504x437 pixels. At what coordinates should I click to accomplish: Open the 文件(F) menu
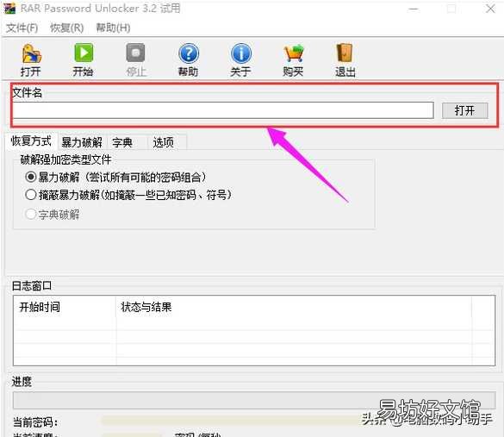(22, 28)
